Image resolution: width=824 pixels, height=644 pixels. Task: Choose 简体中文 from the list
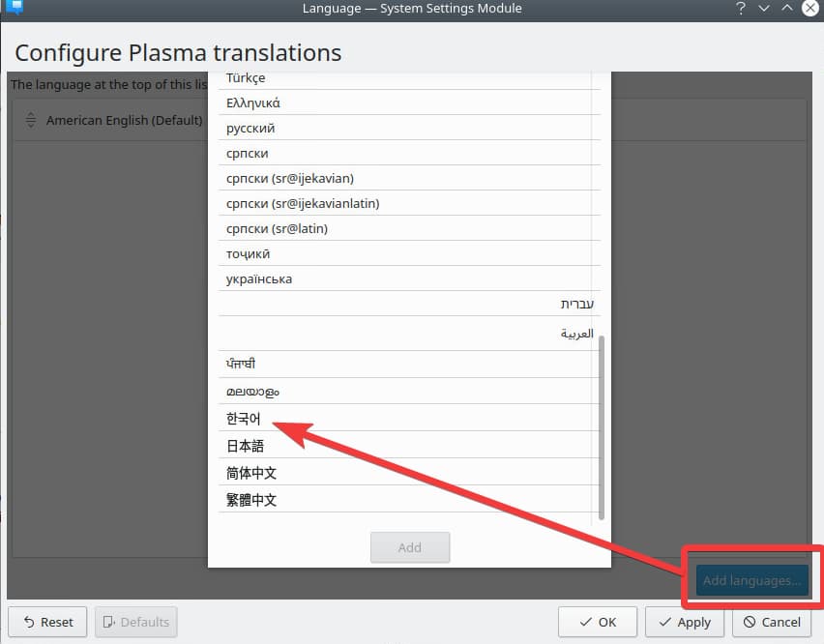pos(251,473)
